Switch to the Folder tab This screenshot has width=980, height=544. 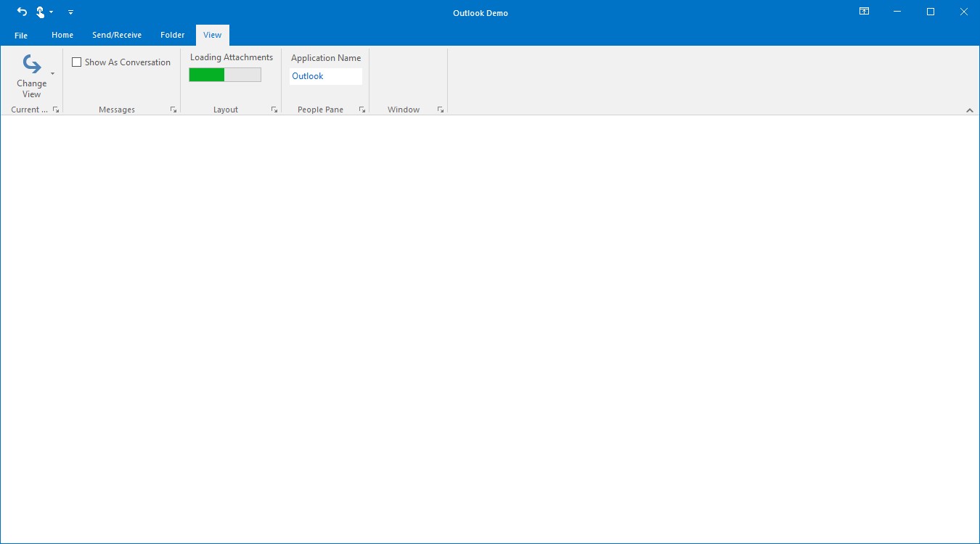pyautogui.click(x=172, y=34)
